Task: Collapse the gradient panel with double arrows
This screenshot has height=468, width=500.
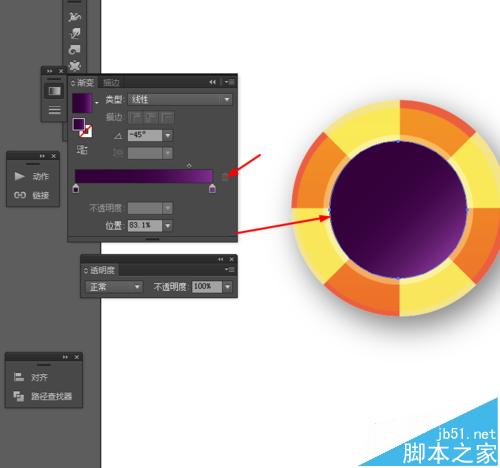Action: coord(213,82)
